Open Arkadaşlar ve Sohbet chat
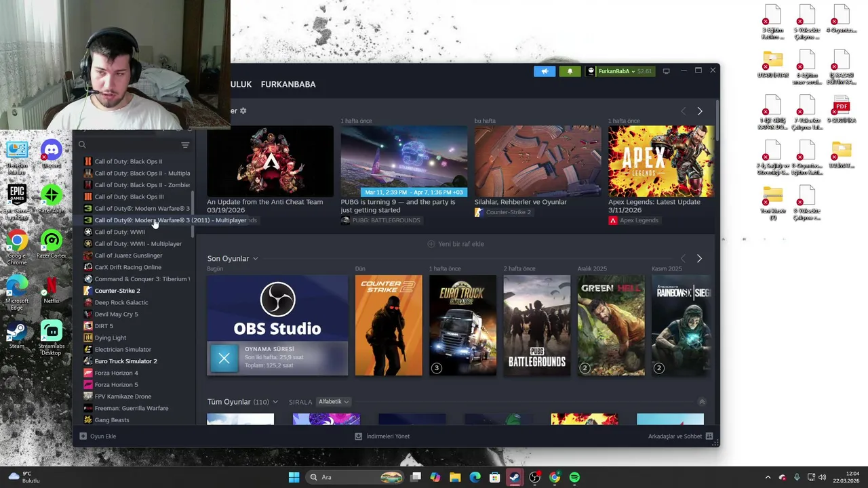Viewport: 868px width, 488px height. tap(680, 436)
